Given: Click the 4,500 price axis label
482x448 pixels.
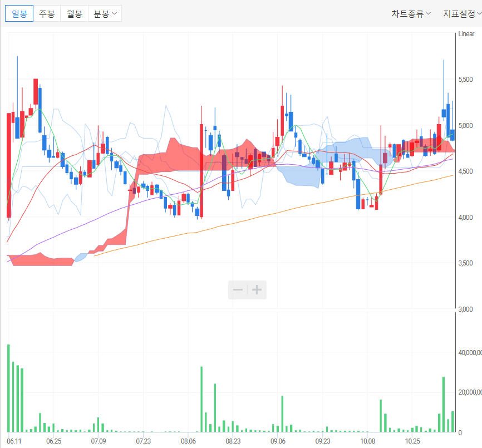Looking at the screenshot, I should click(465, 171).
